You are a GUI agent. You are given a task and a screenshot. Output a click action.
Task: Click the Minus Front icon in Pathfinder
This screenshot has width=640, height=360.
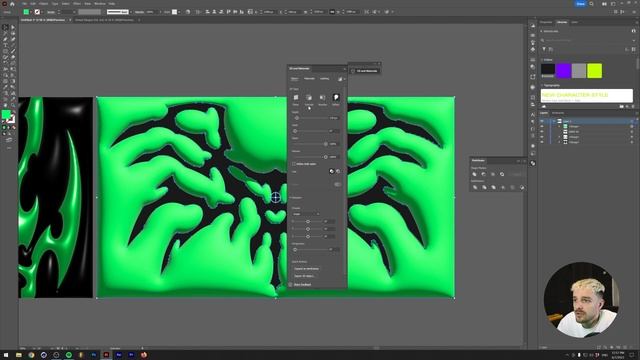pos(484,174)
